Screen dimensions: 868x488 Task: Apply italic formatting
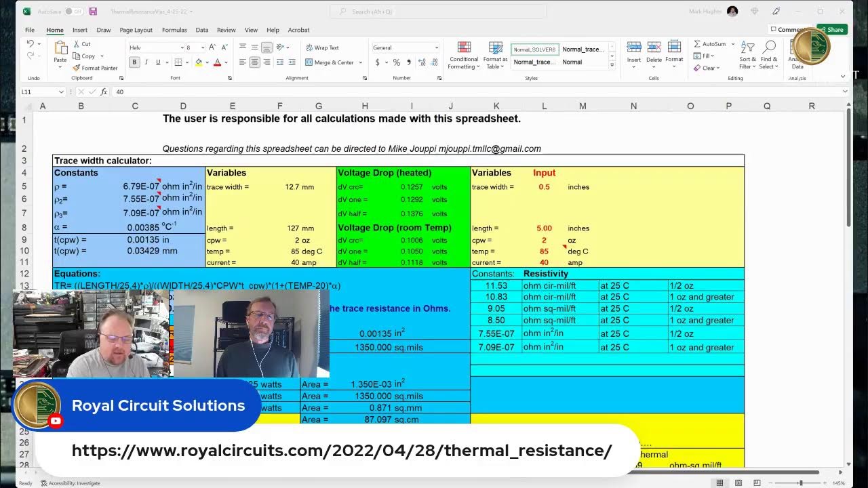(146, 62)
